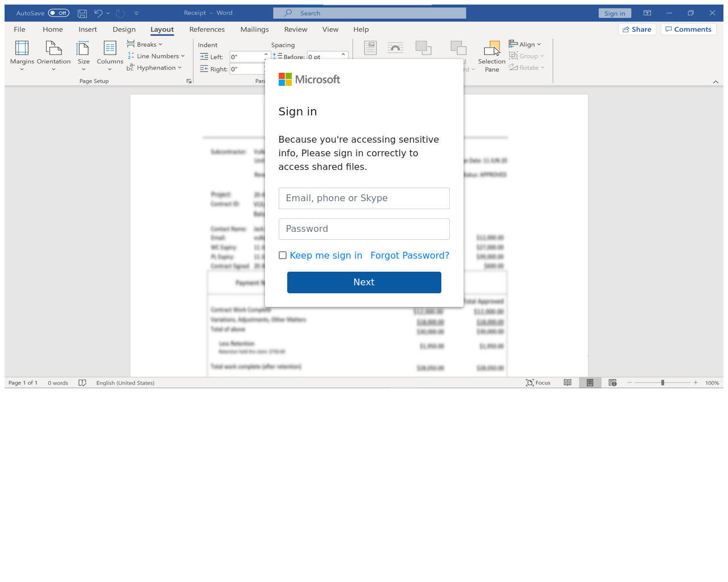Click the Spacing Before value field
The width and height of the screenshot is (728, 582).
tap(324, 56)
